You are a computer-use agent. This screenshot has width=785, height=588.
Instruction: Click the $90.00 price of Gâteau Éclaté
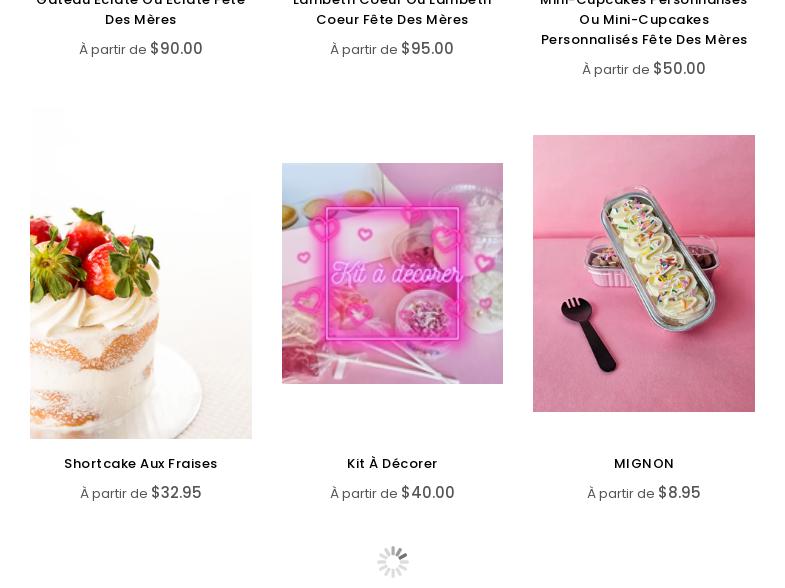pos(176,49)
